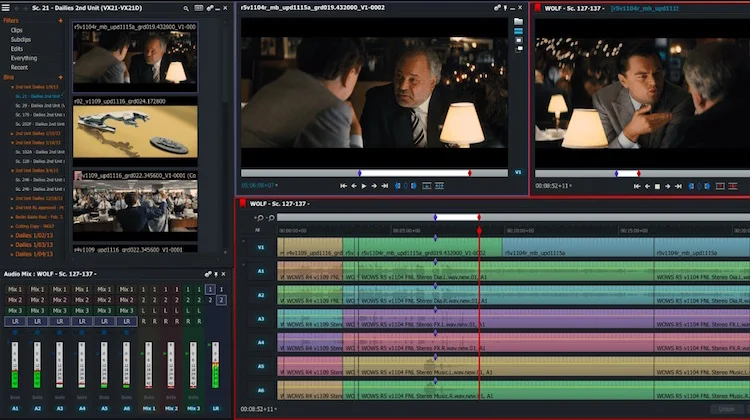The height and width of the screenshot is (420, 750).
Task: Set mark in on the WOLF record viewer
Action: pos(691,186)
